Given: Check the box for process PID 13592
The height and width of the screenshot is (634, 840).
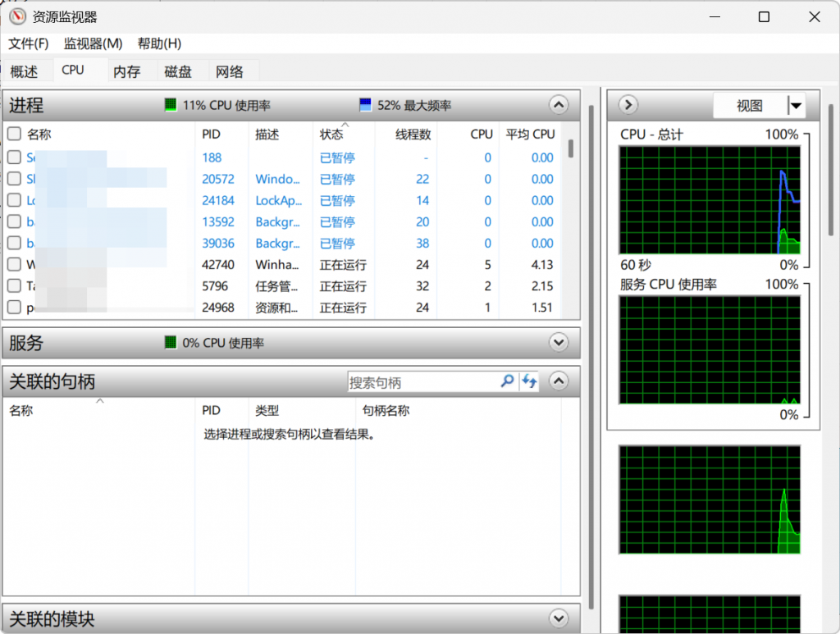Looking at the screenshot, I should tap(15, 221).
